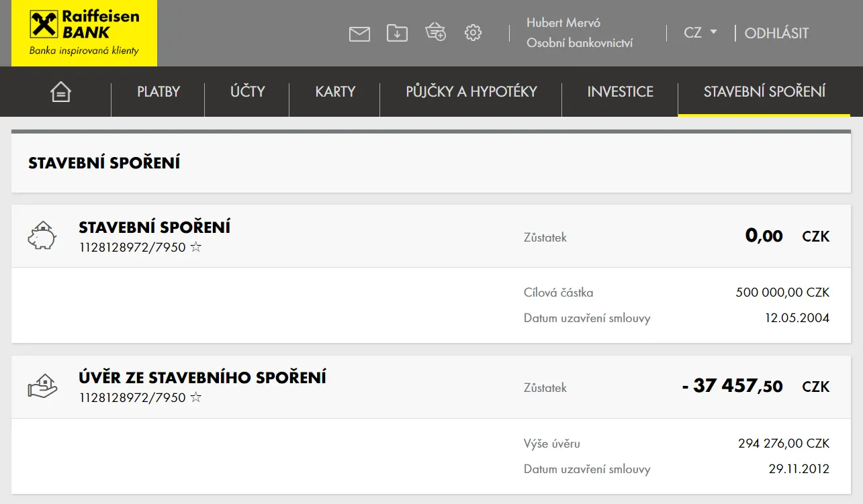Open Půjčky a hypotéky section
863x504 pixels.
pos(471,92)
